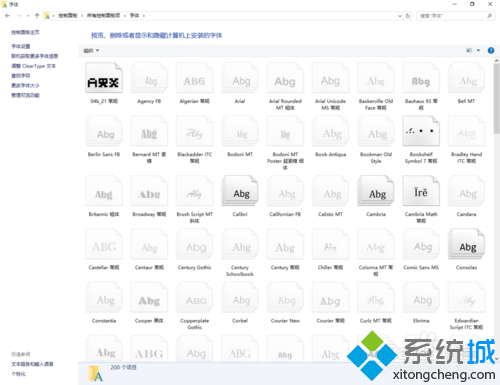
Task: Expand the address bar history dropdown
Action: click(x=400, y=16)
